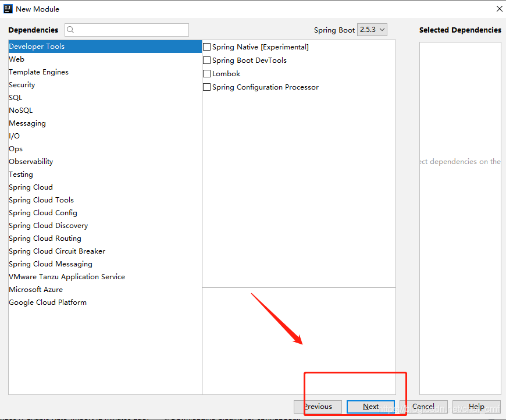
Task: Choose the Security category
Action: 105,85
